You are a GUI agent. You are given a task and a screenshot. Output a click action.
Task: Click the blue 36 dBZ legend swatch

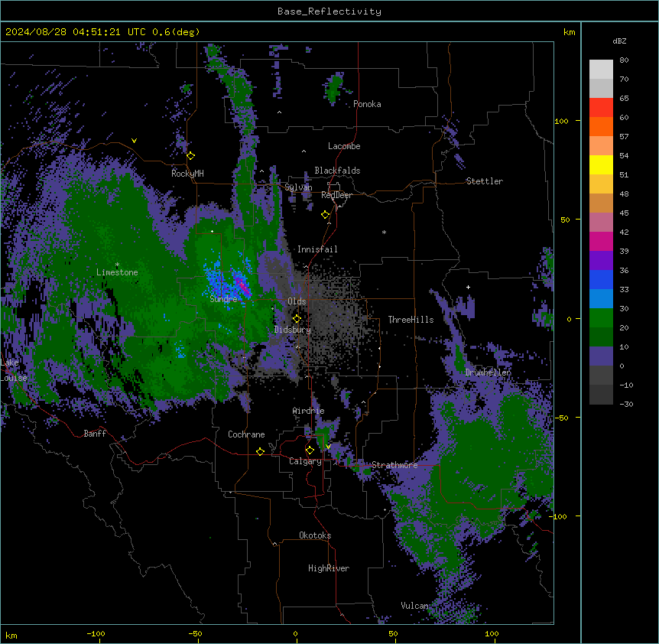pyautogui.click(x=601, y=279)
